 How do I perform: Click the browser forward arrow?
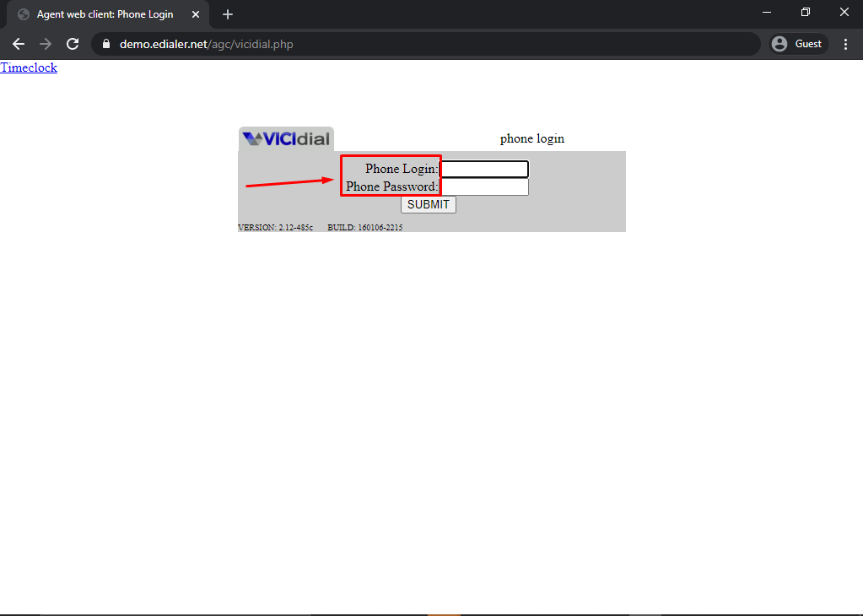[46, 44]
